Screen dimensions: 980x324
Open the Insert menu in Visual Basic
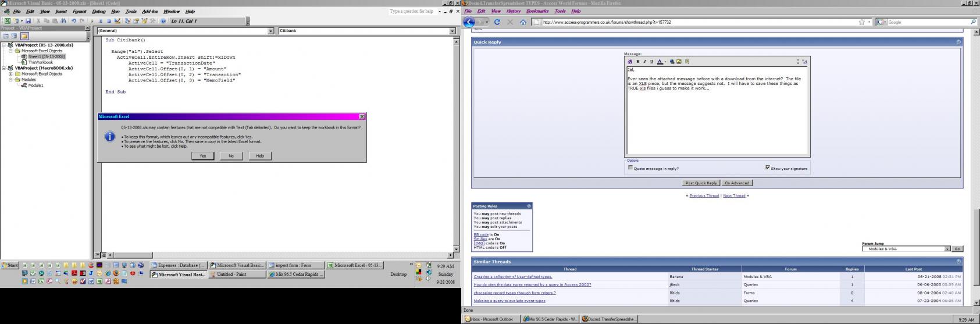tap(61, 11)
